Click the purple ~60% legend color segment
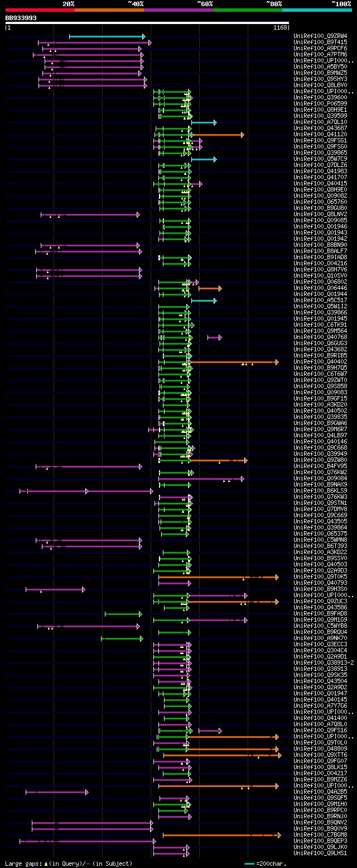Screen dimensions: 357x868 (178, 10)
